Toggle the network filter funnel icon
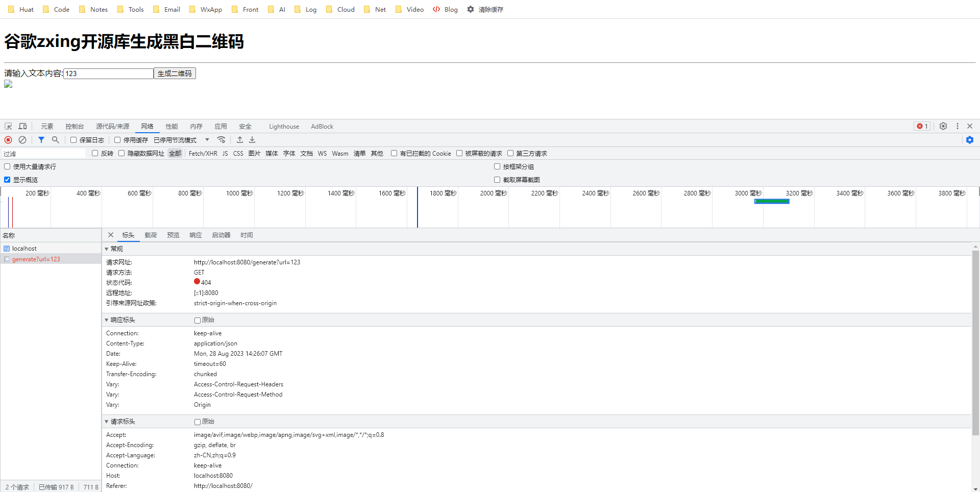The width and height of the screenshot is (980, 492). 41,140
